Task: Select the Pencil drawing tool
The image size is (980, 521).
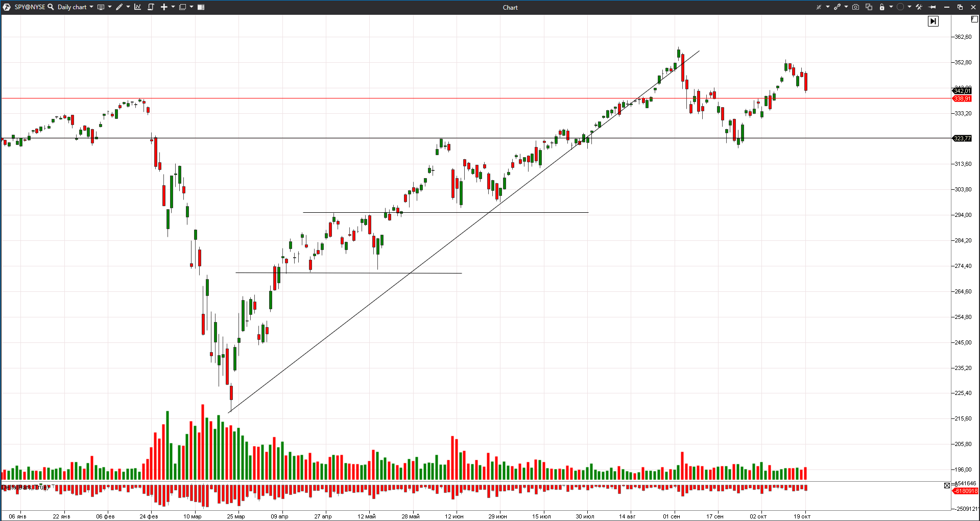Action: pyautogui.click(x=118, y=7)
